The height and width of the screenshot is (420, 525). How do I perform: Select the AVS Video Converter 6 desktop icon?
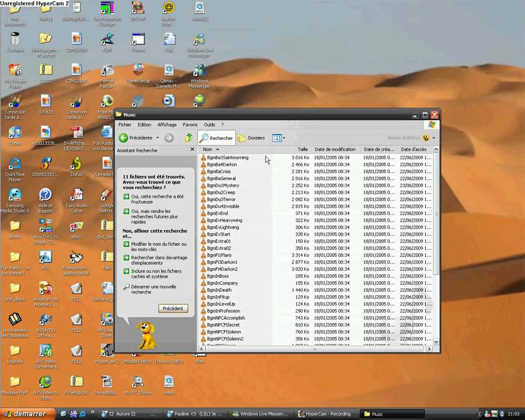(45, 356)
